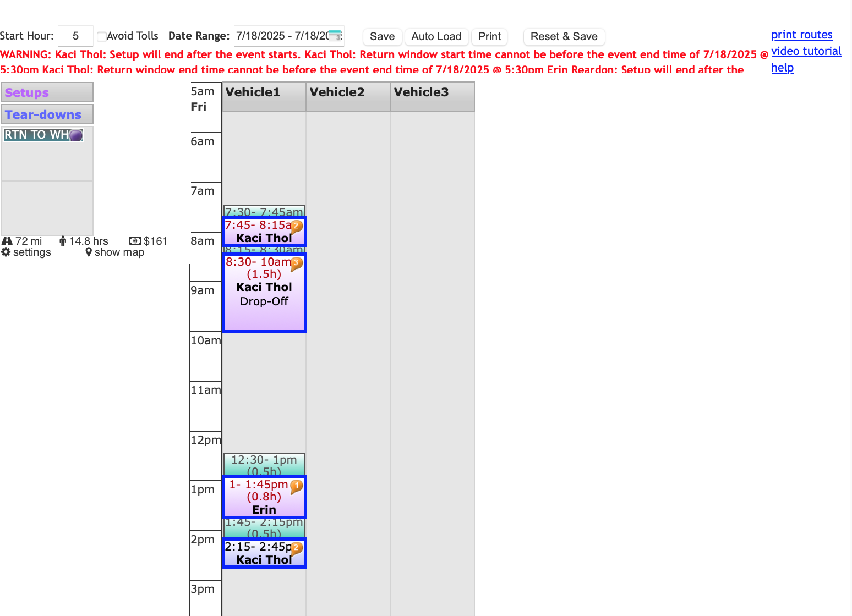Click orange pin badge on Kaci Thol Drop-Off
This screenshot has width=852, height=616.
[296, 263]
